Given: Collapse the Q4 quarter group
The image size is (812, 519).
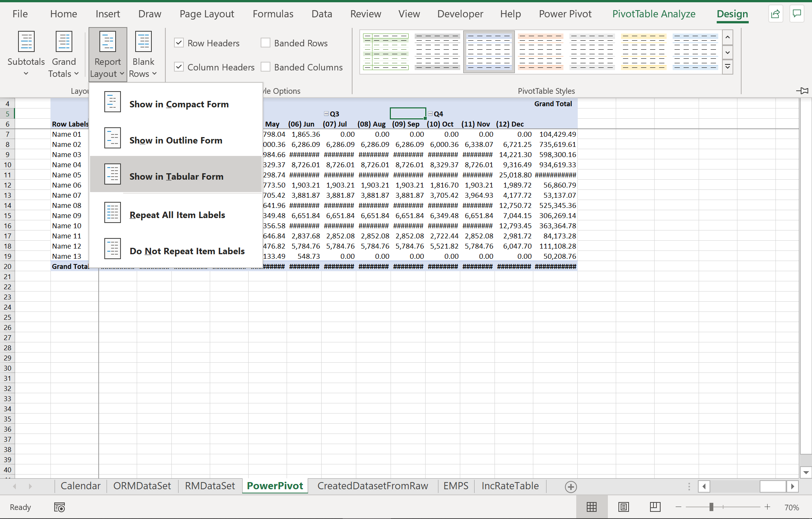Looking at the screenshot, I should tap(430, 113).
